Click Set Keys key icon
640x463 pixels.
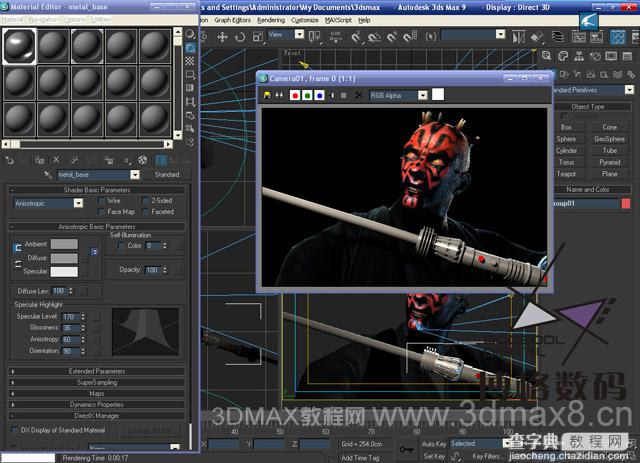[x=406, y=450]
